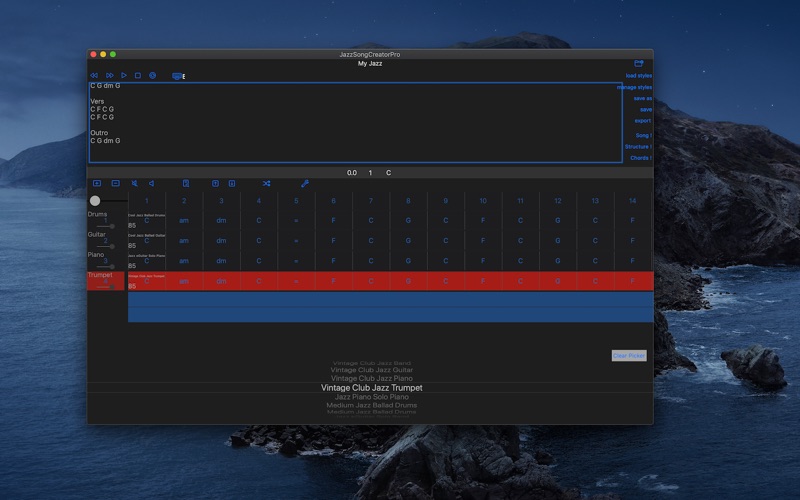Click the bar 1 style cell in the Trumpet row

click(x=146, y=281)
